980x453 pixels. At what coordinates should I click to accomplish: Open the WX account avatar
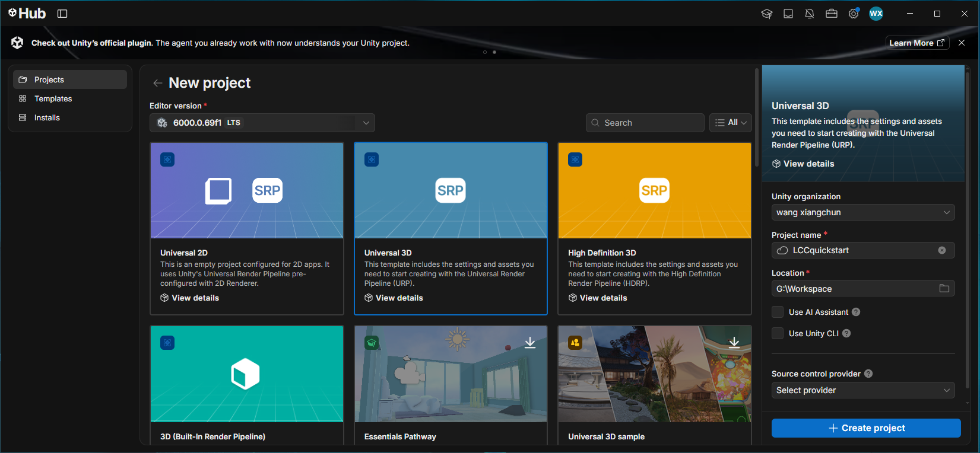click(876, 14)
